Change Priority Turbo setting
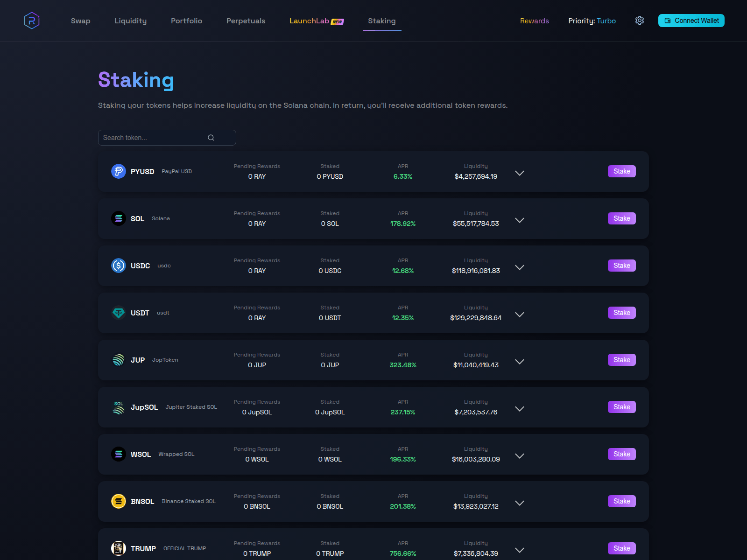The height and width of the screenshot is (560, 747). click(x=592, y=21)
